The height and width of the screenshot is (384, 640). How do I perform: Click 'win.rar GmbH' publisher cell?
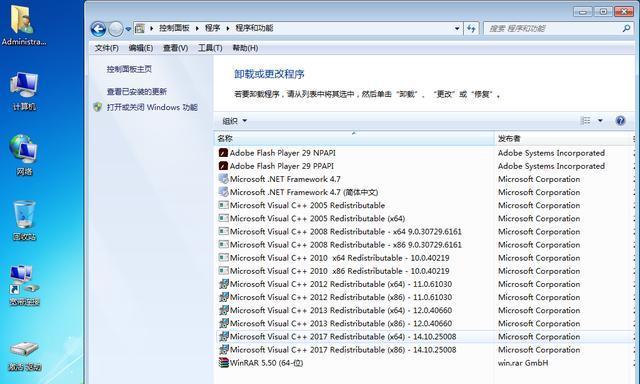click(x=523, y=363)
